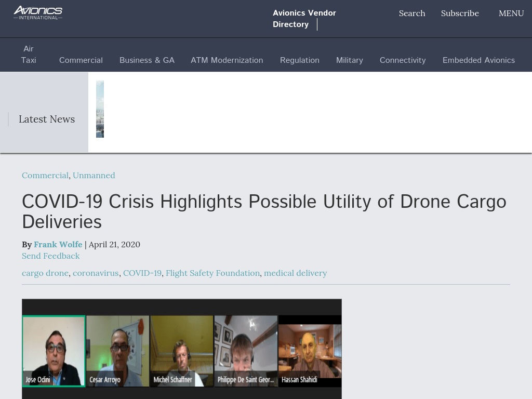532x399 pixels.
Task: Open the COVID-19 tag link
Action: coord(142,273)
